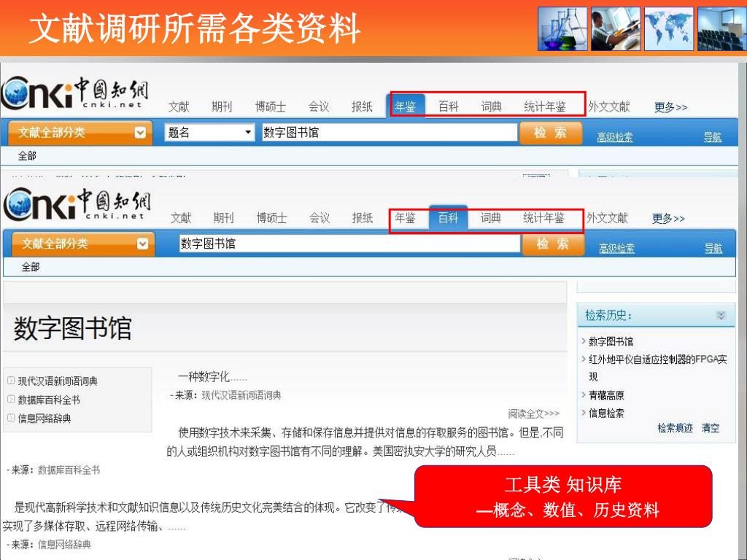Select upper 统计年鉴 tab

(x=544, y=106)
